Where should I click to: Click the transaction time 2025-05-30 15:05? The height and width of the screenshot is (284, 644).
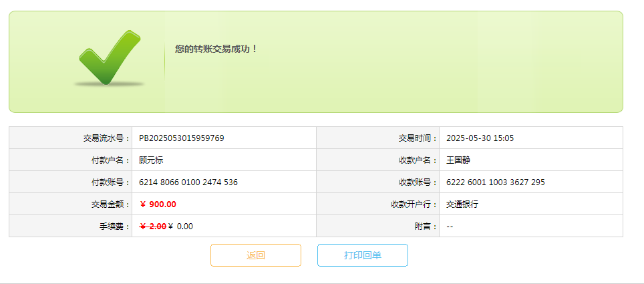coord(480,138)
